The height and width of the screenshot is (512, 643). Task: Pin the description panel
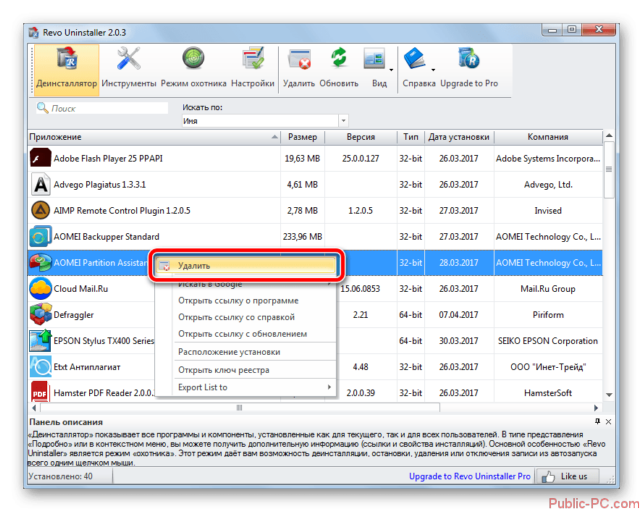pos(597,421)
